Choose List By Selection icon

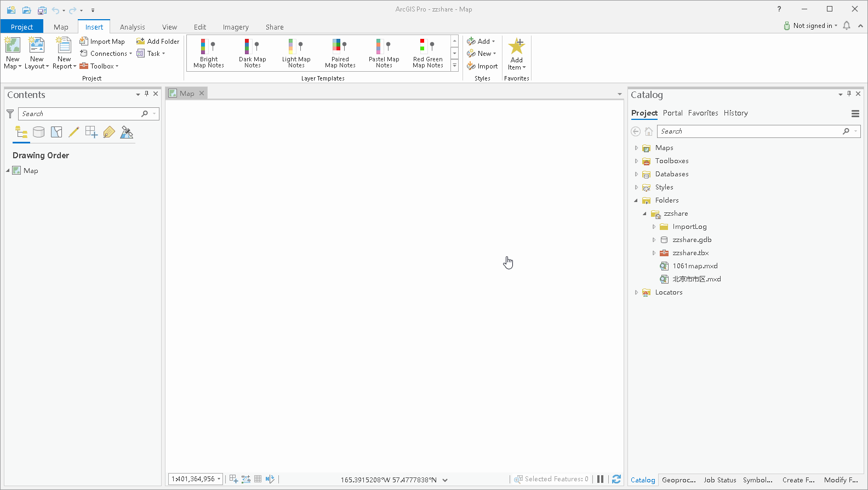point(56,132)
